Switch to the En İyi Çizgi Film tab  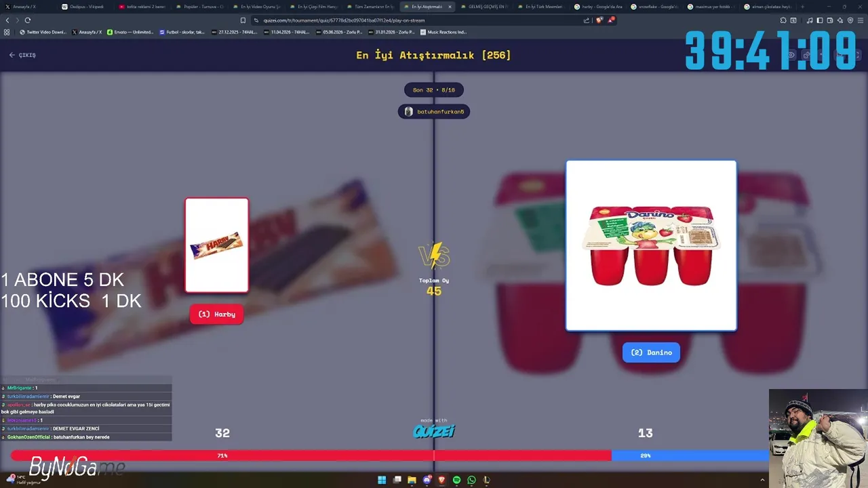coord(313,7)
